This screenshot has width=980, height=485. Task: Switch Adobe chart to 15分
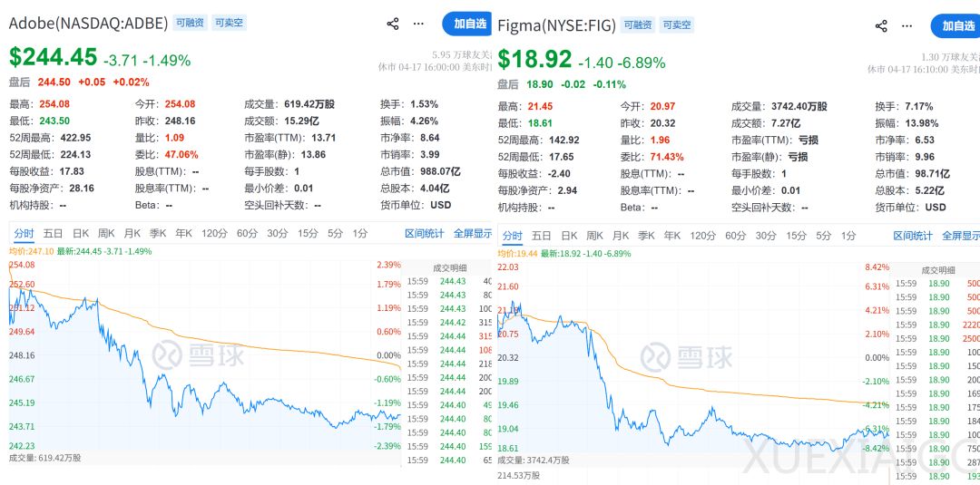(x=308, y=234)
